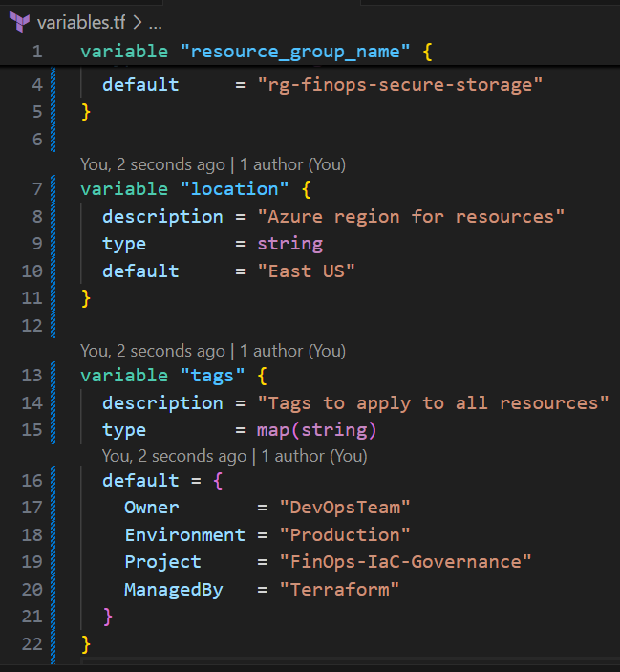The width and height of the screenshot is (620, 672).
Task: Expand the breadcrumb ellipsis symbol list
Action: coord(156,21)
